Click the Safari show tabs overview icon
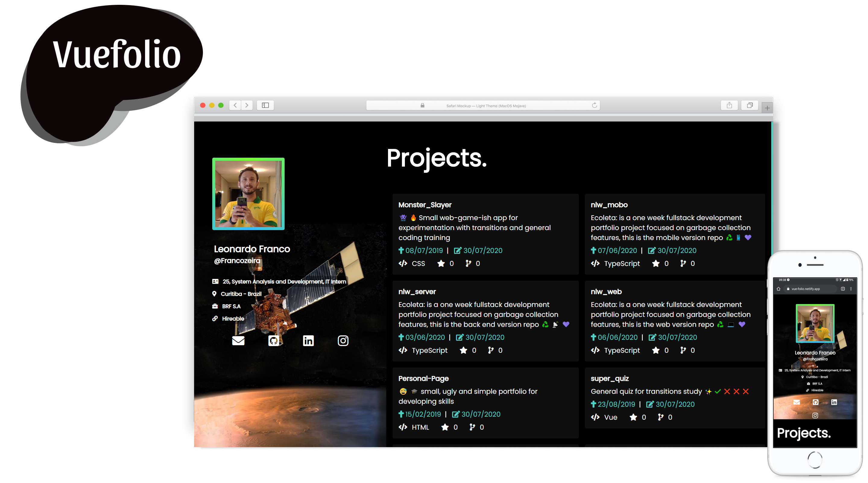The width and height of the screenshot is (868, 483). (x=750, y=105)
